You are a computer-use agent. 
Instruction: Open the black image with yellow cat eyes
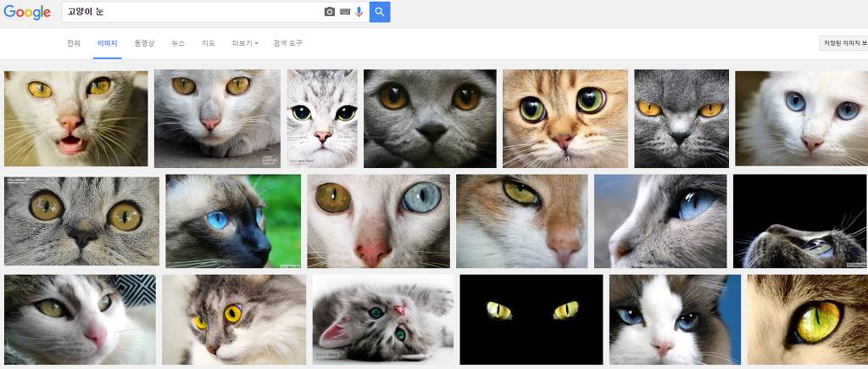coord(531,319)
